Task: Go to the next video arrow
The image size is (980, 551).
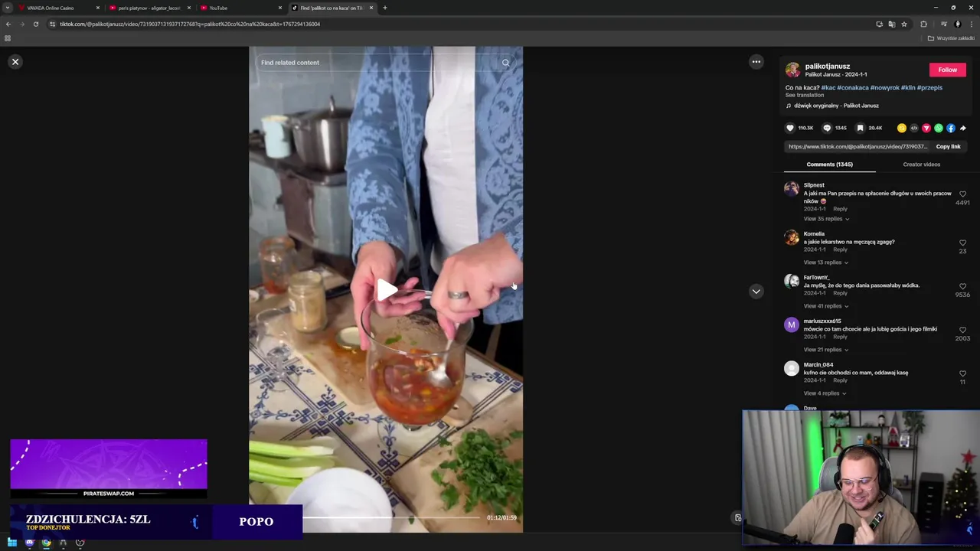Action: point(756,292)
